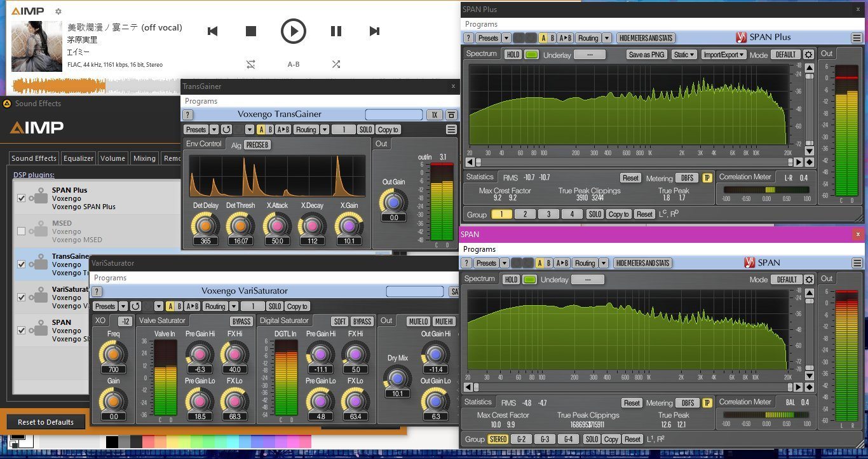Click SPAN Plus spectrum scroll-right arrow
Viewport: 868px width, 459px height.
[x=798, y=161]
